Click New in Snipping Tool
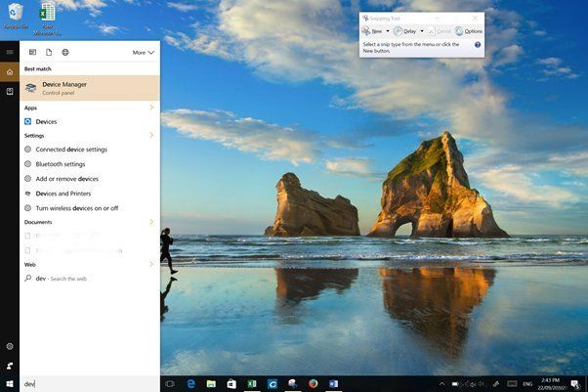Viewport: 588px width, 392px height. (x=372, y=31)
